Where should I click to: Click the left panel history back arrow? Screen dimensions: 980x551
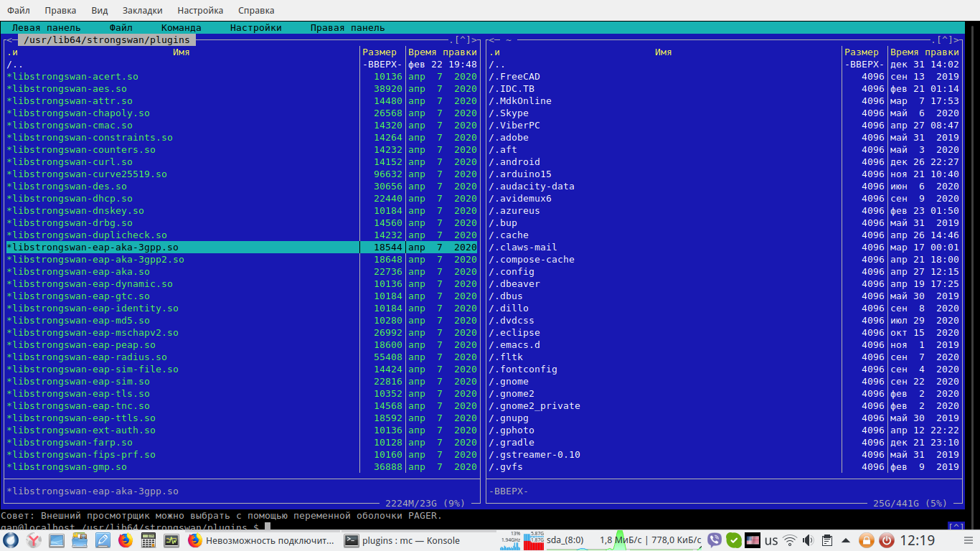point(10,40)
